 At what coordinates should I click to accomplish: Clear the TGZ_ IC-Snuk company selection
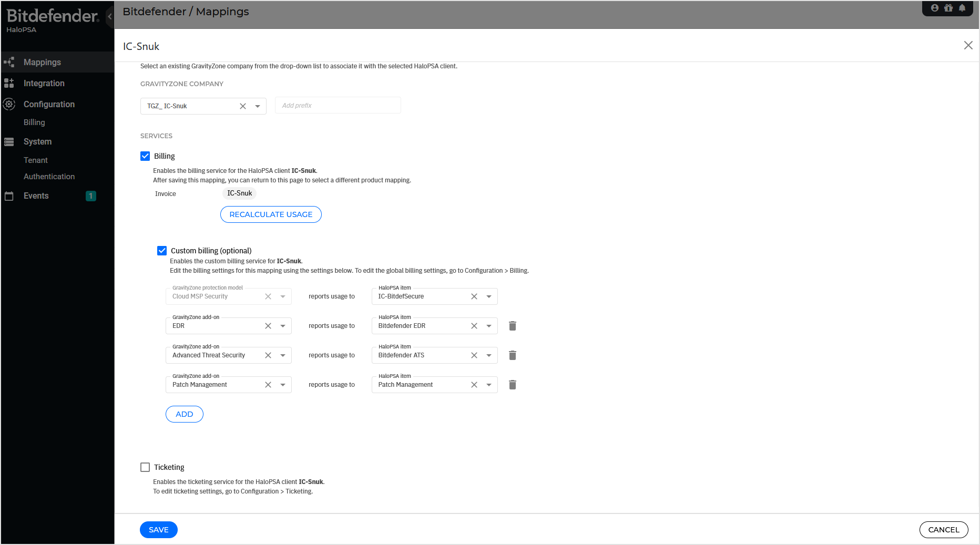243,106
